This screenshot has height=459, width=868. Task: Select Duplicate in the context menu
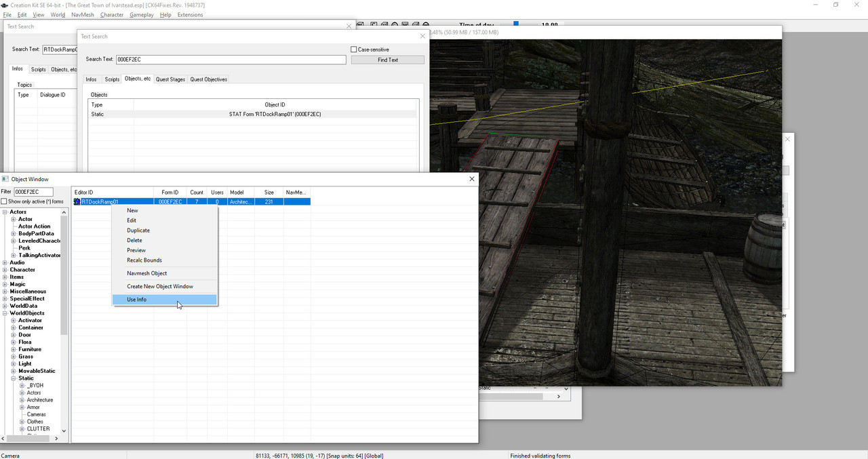coord(165,231)
